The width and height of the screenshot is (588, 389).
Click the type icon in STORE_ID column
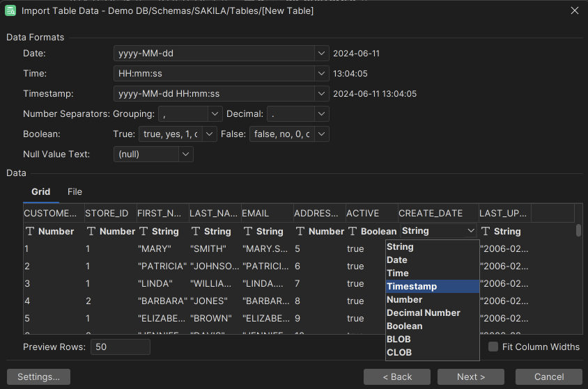pos(91,231)
